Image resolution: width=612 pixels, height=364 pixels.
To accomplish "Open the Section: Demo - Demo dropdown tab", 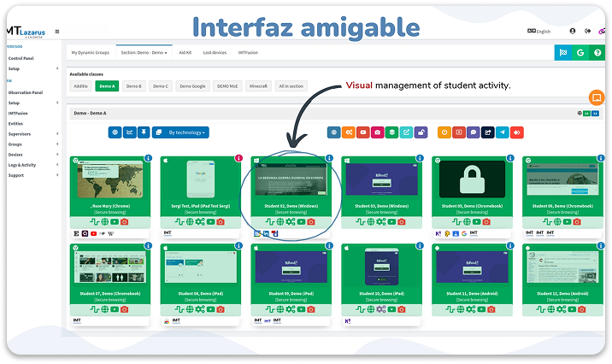I will [144, 52].
